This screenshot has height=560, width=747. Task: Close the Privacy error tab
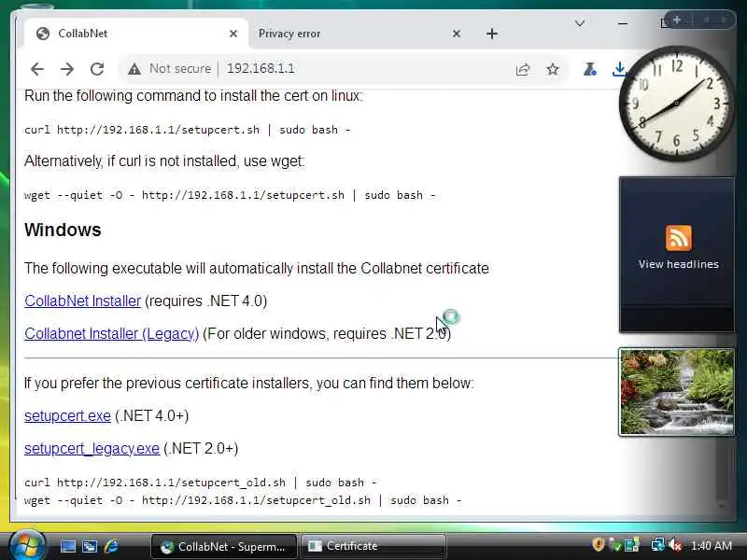[x=457, y=34]
